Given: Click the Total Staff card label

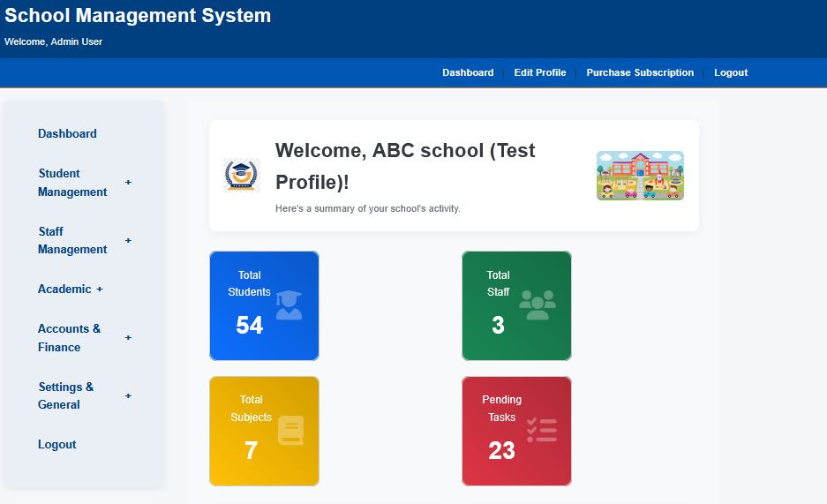Looking at the screenshot, I should (x=498, y=283).
